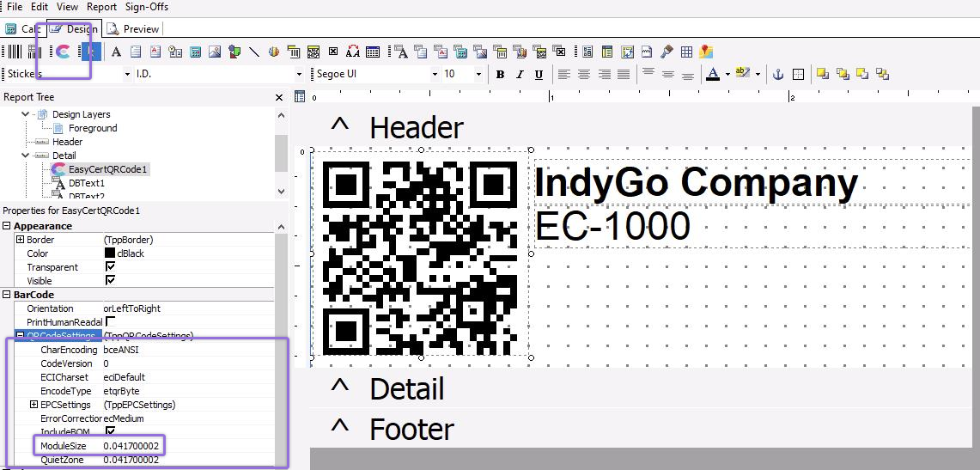The height and width of the screenshot is (470, 980).
Task: Choose the Line drawing tool
Action: click(x=254, y=52)
